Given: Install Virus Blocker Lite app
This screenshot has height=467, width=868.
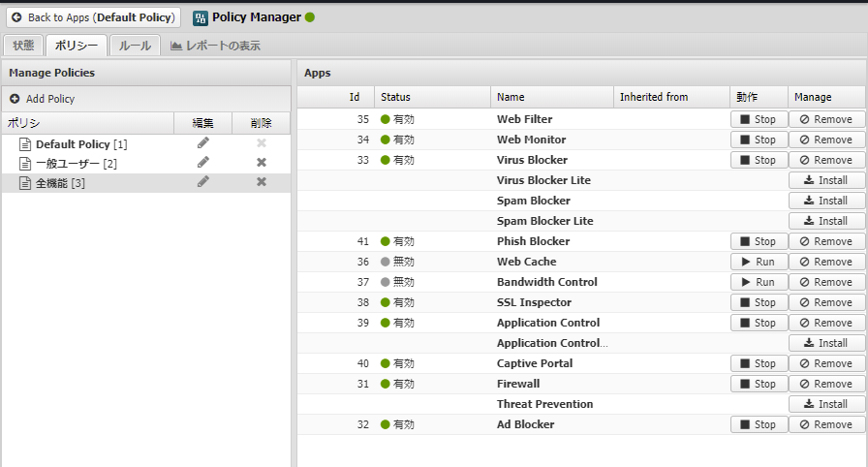Looking at the screenshot, I should point(826,180).
